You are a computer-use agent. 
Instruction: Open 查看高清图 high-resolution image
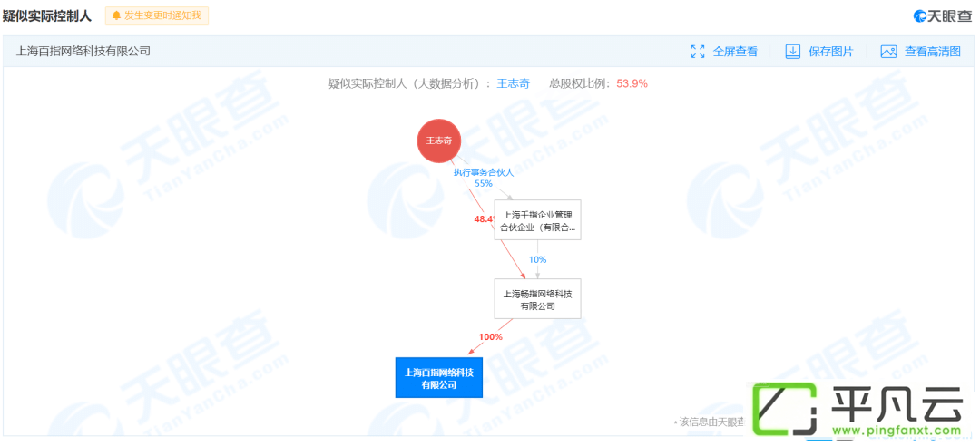tap(933, 52)
